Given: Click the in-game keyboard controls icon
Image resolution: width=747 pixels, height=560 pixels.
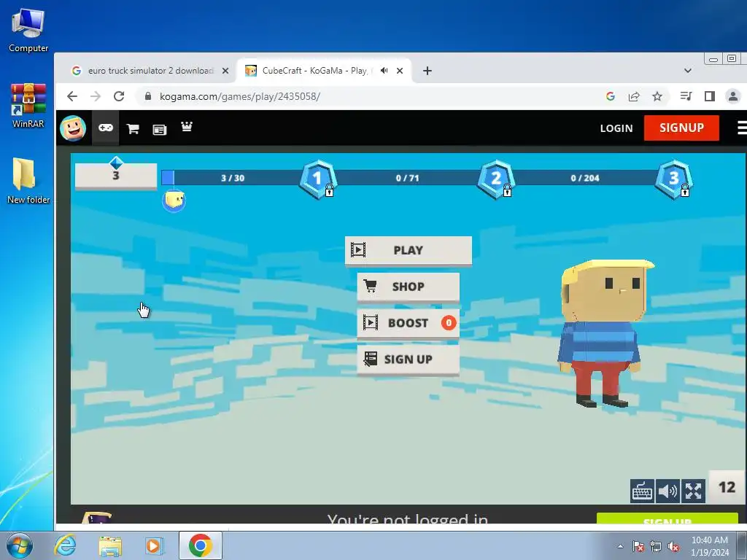Looking at the screenshot, I should point(642,491).
